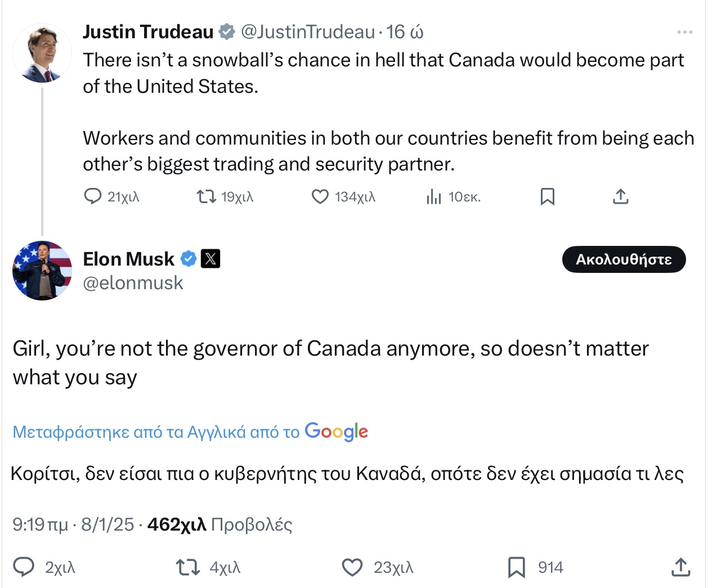Like Justin Trudeau's tweet

click(x=320, y=196)
